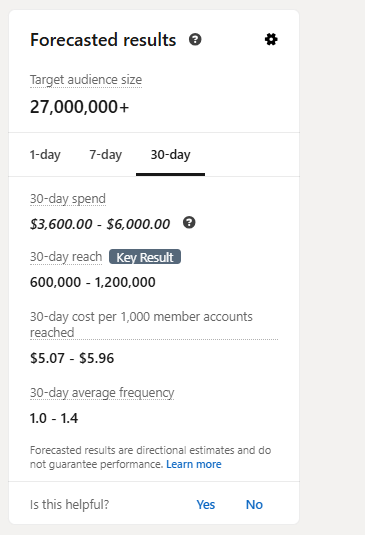Click the $5.07 - $5.96 cost value

pos(72,358)
